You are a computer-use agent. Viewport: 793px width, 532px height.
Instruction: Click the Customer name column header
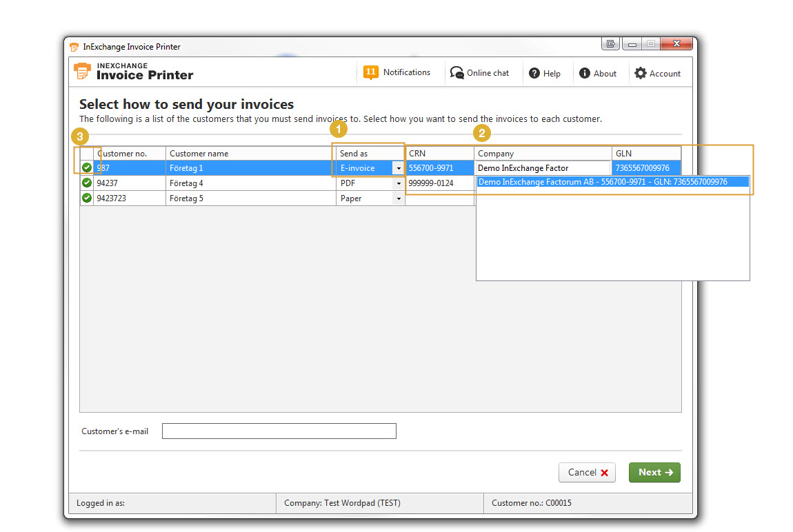[251, 154]
